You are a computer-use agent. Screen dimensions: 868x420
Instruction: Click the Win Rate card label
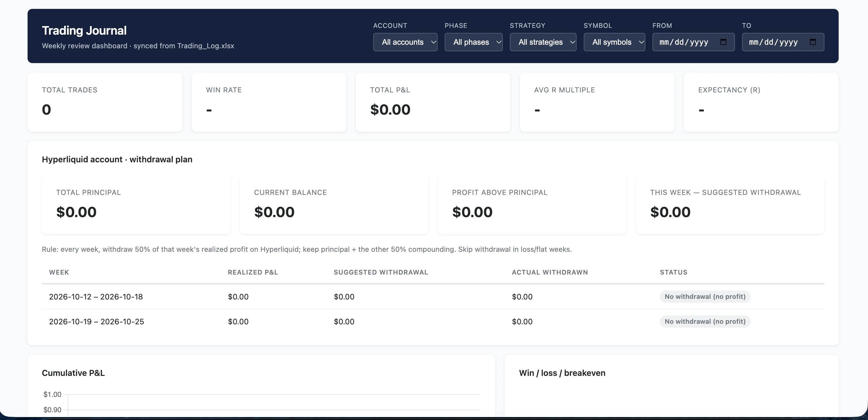224,90
